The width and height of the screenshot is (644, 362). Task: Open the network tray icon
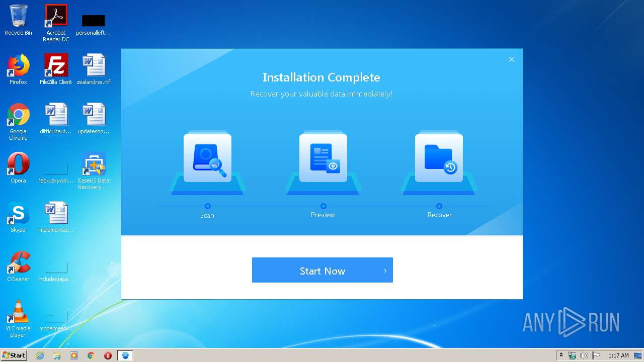[572, 355]
